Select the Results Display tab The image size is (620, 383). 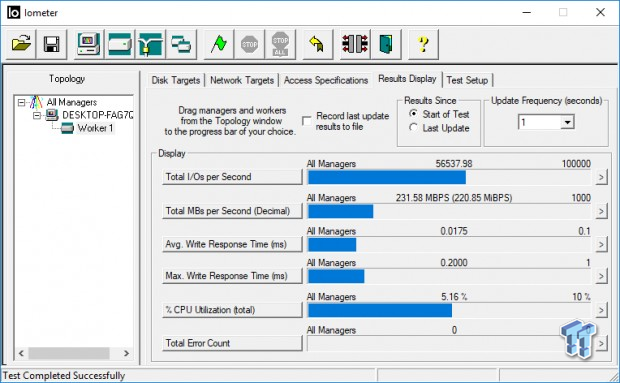click(407, 79)
